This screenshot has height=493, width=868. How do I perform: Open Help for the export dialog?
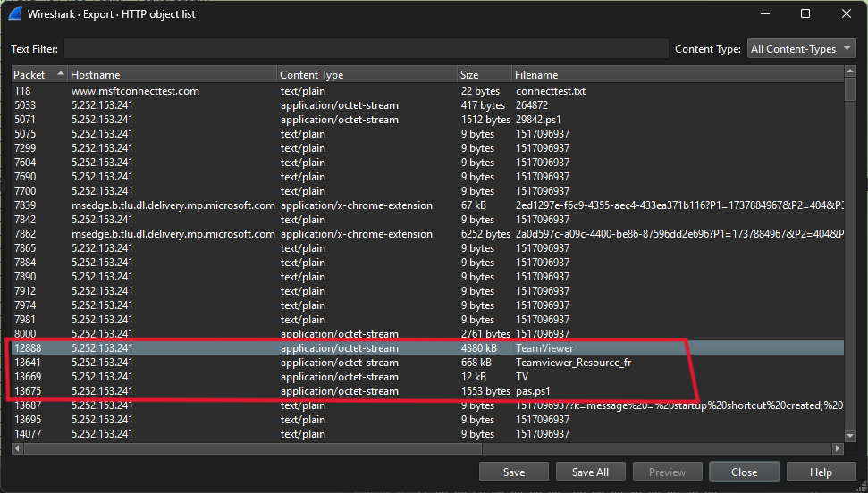pyautogui.click(x=820, y=472)
